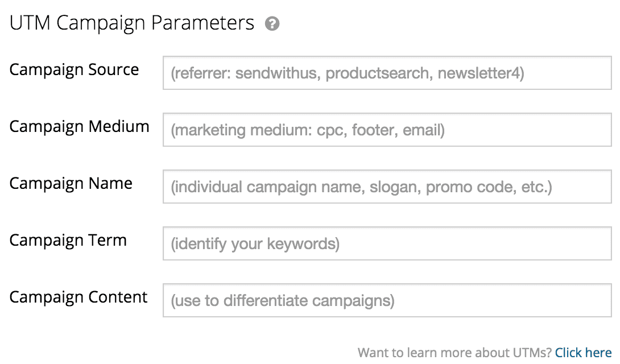Click into the Campaign Term field
Viewport: 620px width, 364px height.
point(387,243)
